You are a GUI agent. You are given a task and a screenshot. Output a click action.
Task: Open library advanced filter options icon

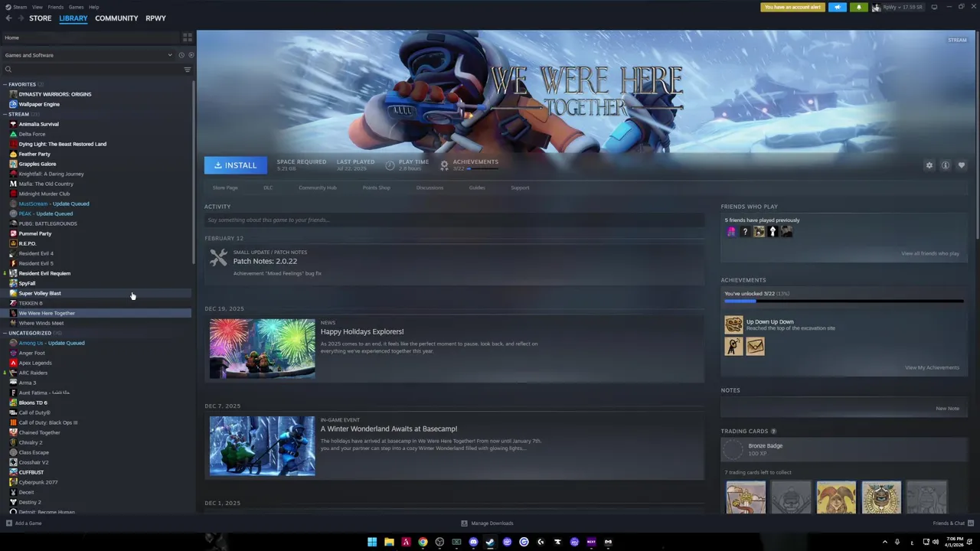click(x=188, y=70)
